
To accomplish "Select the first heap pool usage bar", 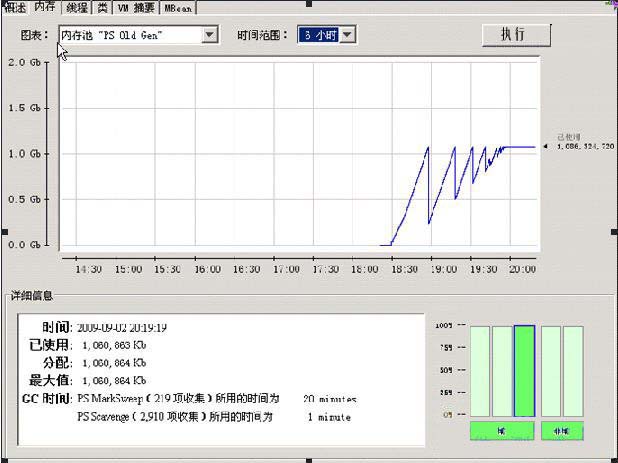I will click(x=480, y=371).
